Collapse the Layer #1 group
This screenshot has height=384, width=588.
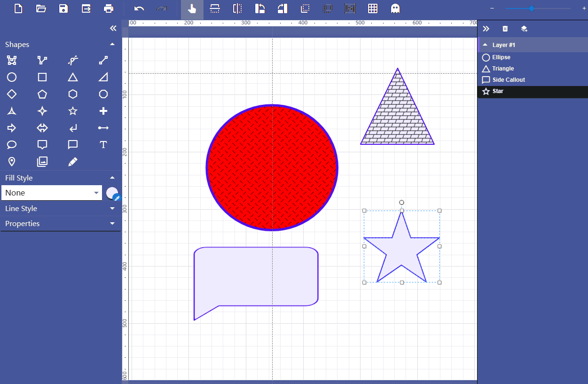point(485,45)
